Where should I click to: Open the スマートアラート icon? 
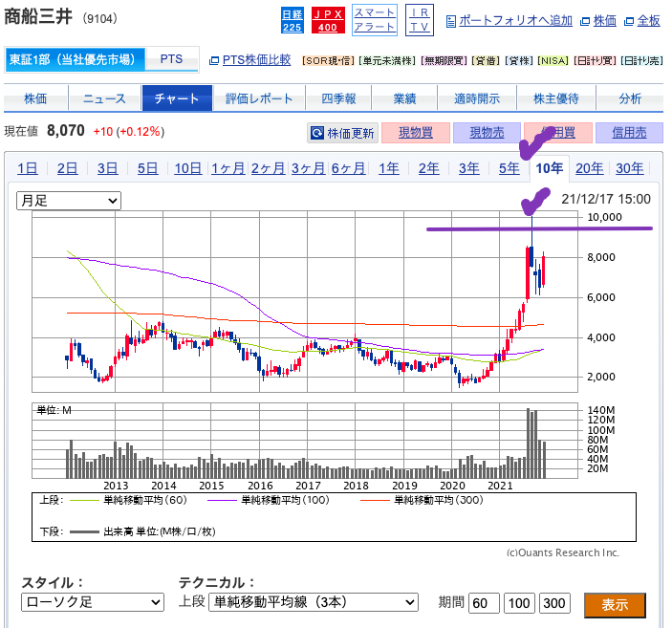pos(374,20)
